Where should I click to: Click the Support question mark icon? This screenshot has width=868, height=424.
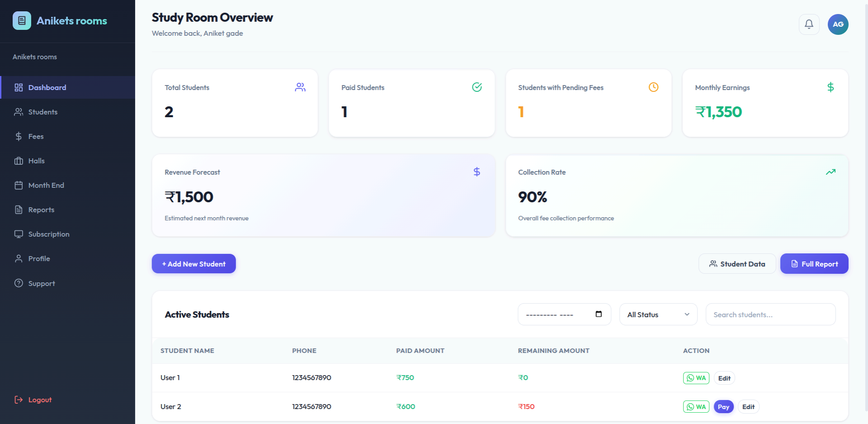[x=19, y=283]
